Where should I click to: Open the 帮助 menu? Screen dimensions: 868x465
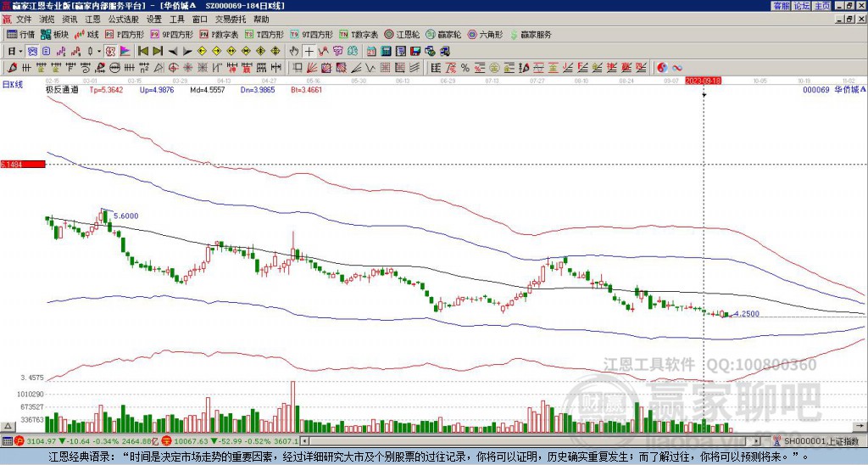point(261,20)
